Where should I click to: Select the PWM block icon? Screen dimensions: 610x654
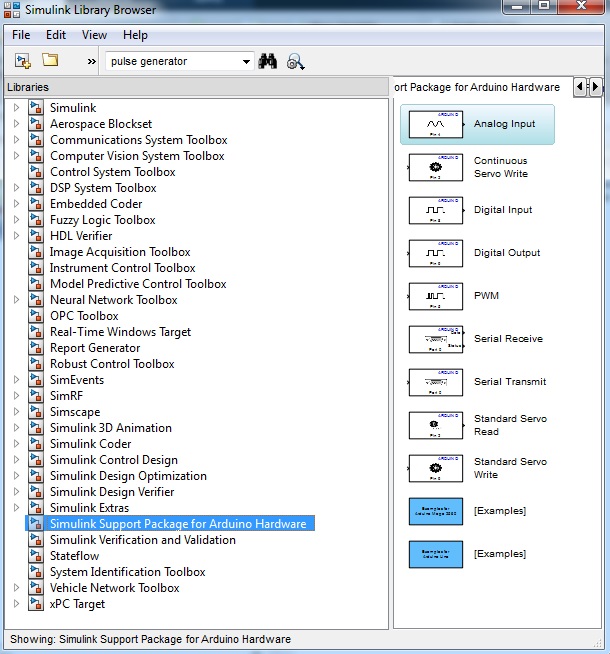436,296
